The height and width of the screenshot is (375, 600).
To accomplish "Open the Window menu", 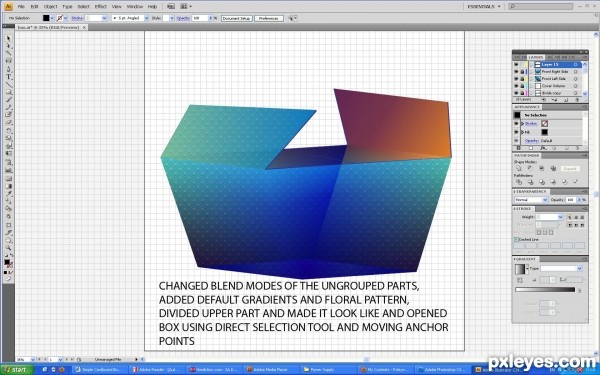I will point(135,7).
